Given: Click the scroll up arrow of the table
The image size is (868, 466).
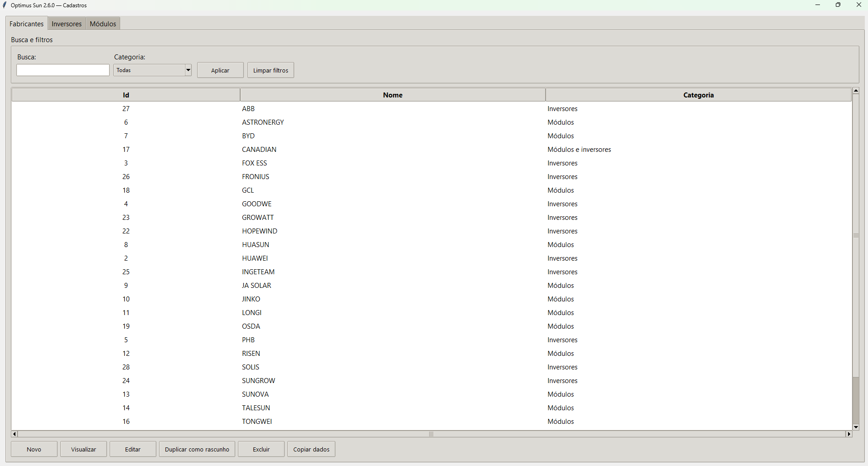Looking at the screenshot, I should (856, 91).
